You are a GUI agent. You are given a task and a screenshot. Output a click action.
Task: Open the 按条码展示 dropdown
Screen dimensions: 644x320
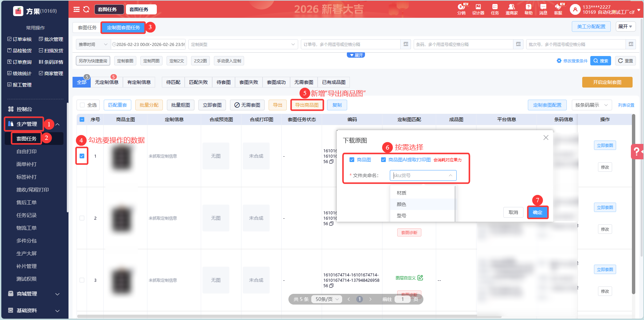pos(592,105)
